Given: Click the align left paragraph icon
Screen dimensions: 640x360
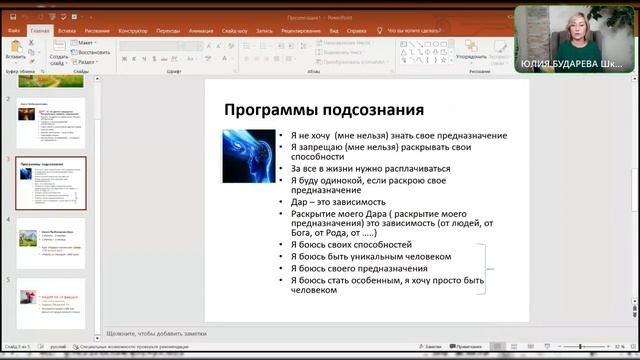Looking at the screenshot, I should [247, 59].
